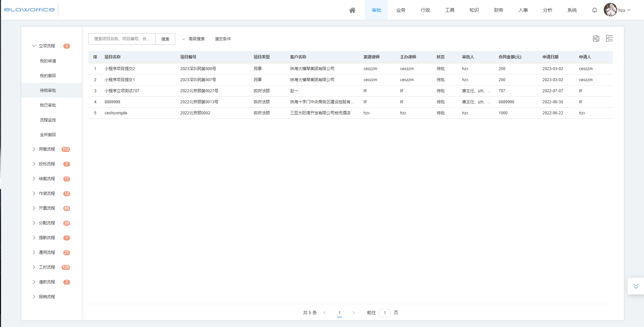Click the hzx user avatar
The image size is (644, 327).
[x=610, y=10]
